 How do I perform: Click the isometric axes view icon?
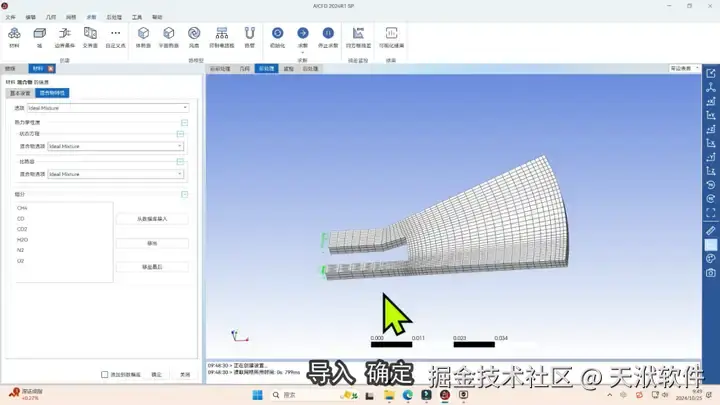711,87
